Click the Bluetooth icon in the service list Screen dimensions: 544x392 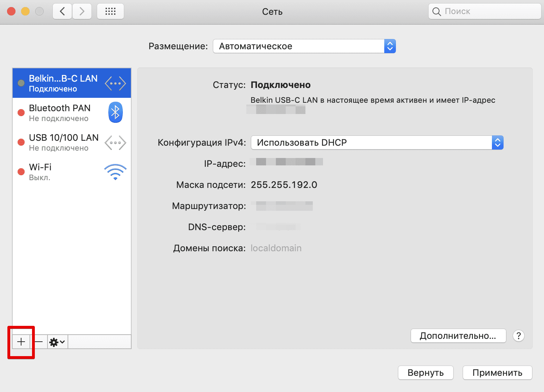(115, 112)
